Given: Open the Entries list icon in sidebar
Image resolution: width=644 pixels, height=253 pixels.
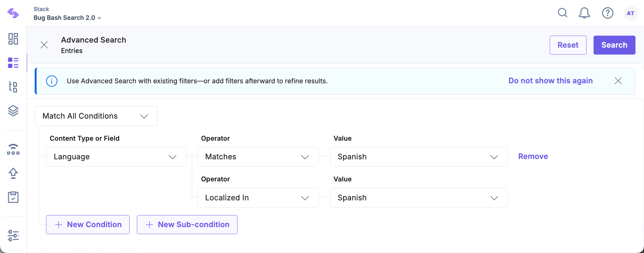Looking at the screenshot, I should point(13,63).
